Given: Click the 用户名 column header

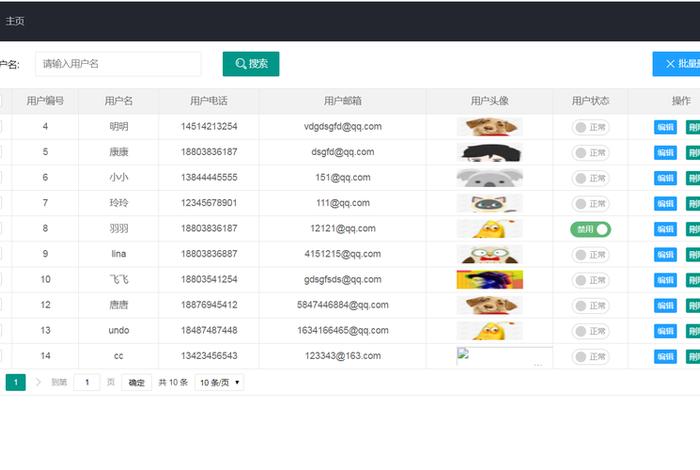Looking at the screenshot, I should pyautogui.click(x=118, y=101).
